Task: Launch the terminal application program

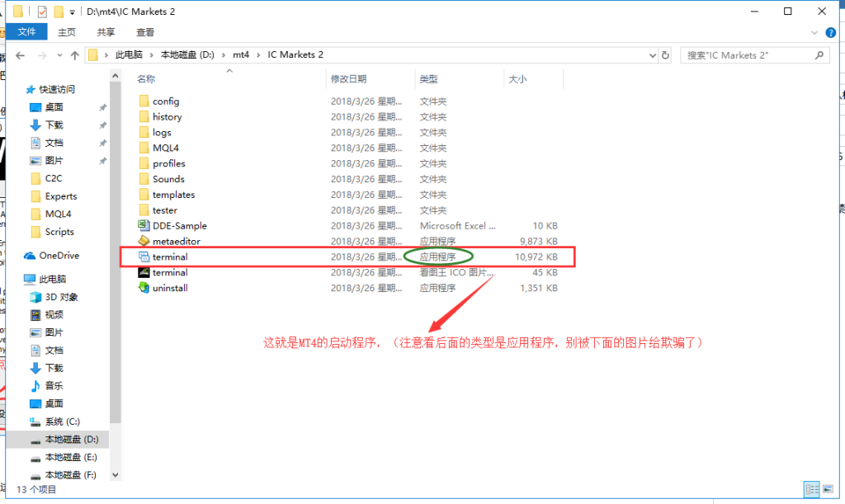Action: pos(165,257)
